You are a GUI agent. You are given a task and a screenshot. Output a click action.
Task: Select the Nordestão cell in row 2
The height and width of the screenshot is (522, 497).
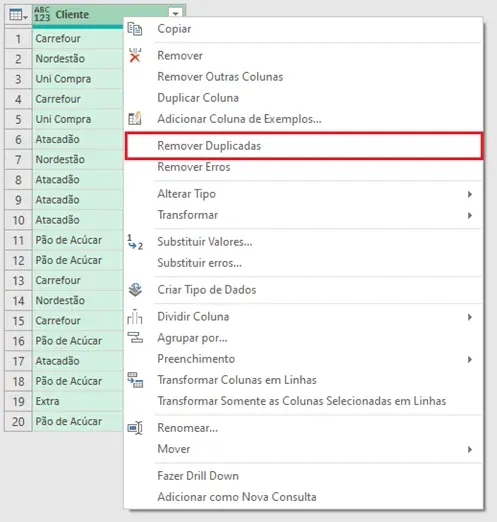click(78, 59)
